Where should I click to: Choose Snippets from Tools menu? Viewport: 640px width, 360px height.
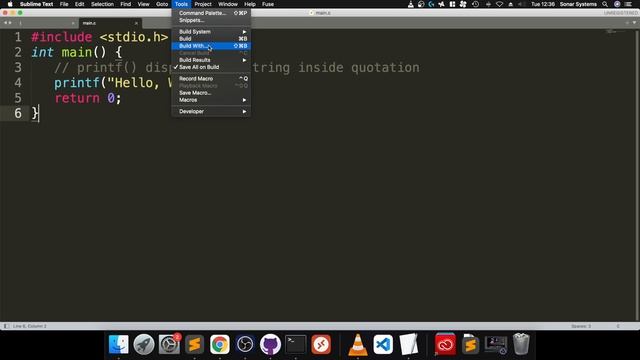[211, 20]
